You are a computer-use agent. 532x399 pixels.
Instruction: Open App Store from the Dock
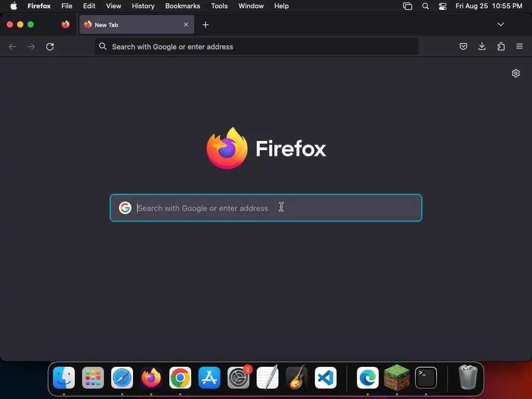[x=209, y=378]
